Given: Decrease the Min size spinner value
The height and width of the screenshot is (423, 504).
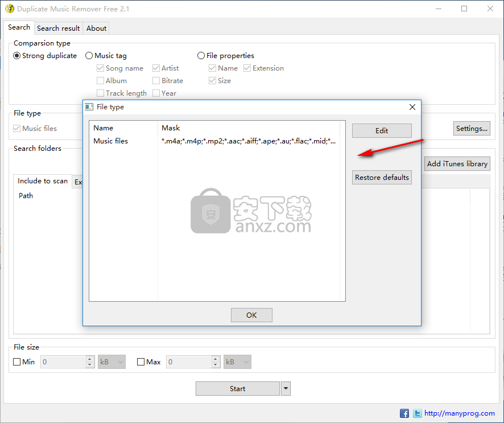Looking at the screenshot, I should tap(90, 365).
